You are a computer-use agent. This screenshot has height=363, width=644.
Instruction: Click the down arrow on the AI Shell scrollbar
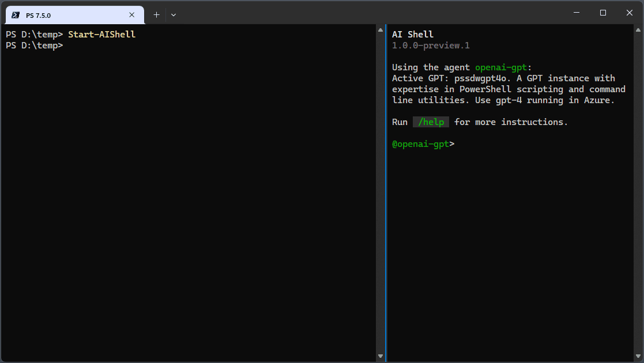[638, 356]
